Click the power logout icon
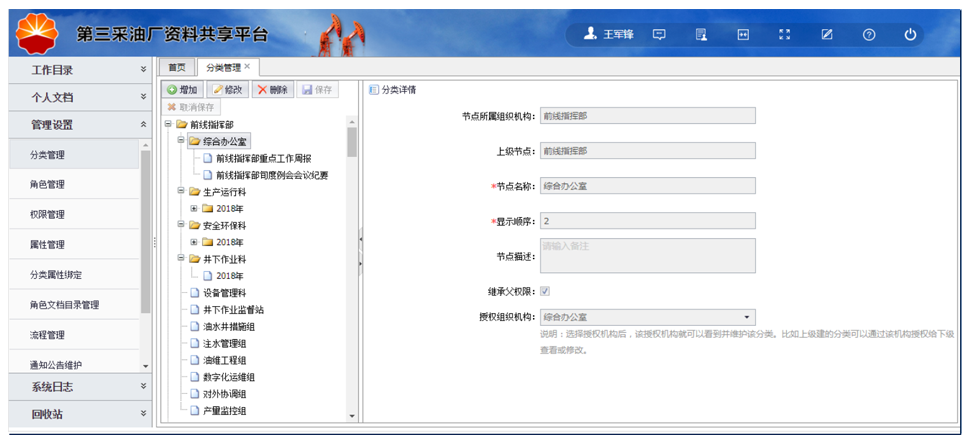968x442 pixels. [910, 34]
